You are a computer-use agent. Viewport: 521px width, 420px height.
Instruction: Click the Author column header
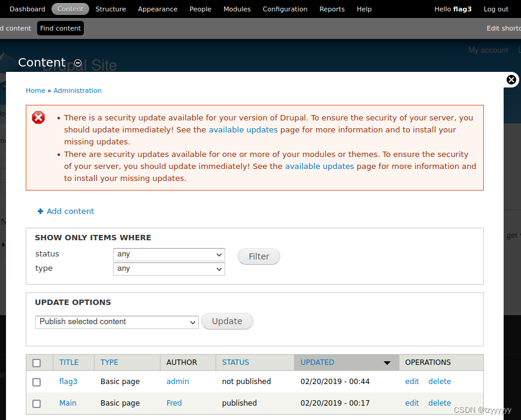(182, 362)
